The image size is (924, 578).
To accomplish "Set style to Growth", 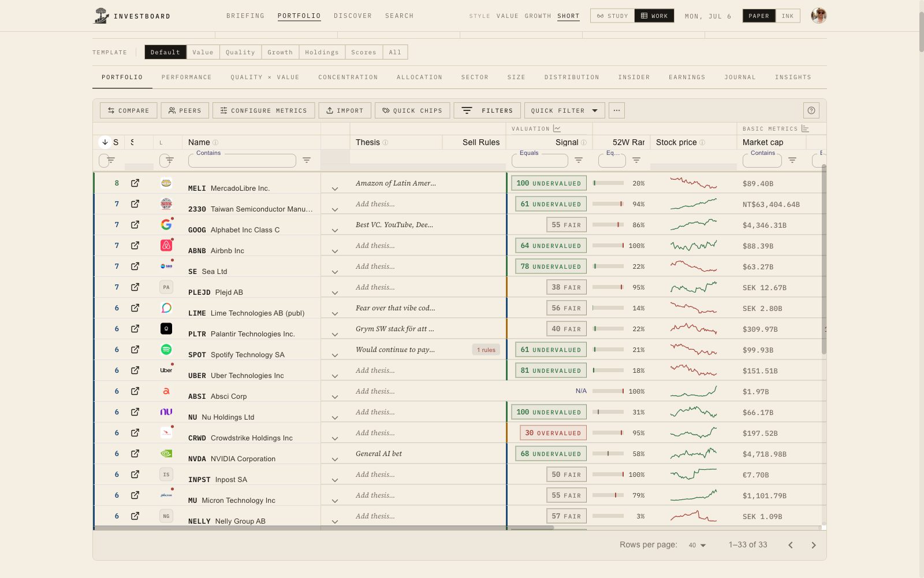I will pyautogui.click(x=538, y=16).
